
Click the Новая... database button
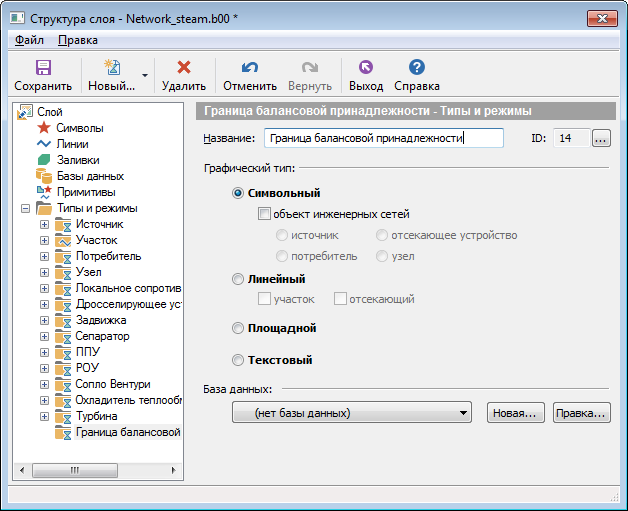pos(516,412)
